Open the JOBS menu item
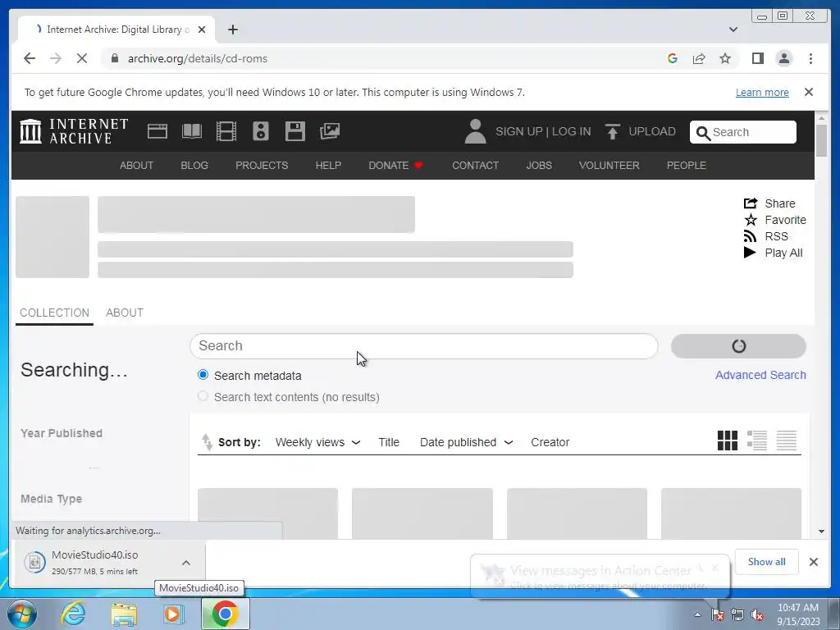 pos(539,166)
